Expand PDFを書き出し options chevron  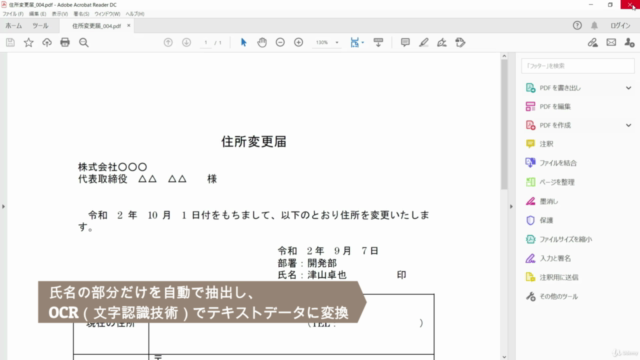(x=629, y=88)
